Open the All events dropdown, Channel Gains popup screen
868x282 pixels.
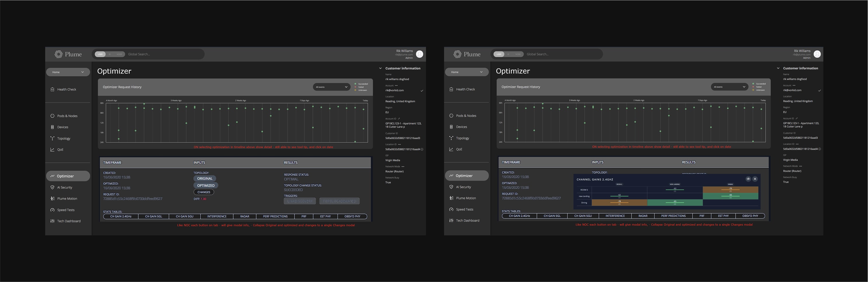730,87
